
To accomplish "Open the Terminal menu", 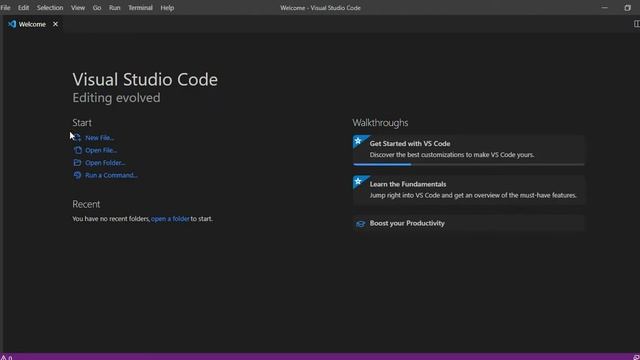I will pyautogui.click(x=140, y=8).
